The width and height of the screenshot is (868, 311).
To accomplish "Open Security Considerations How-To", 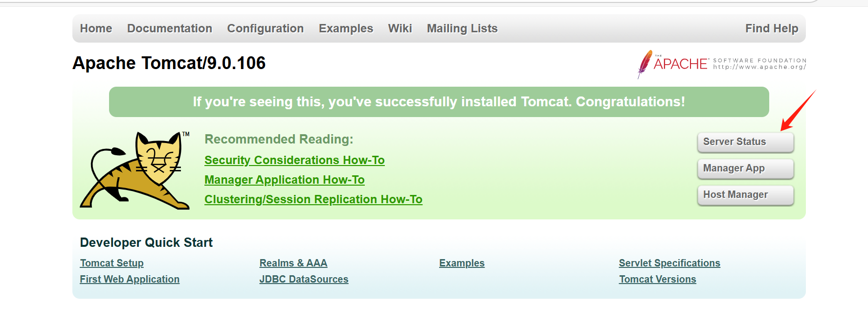I will point(294,160).
